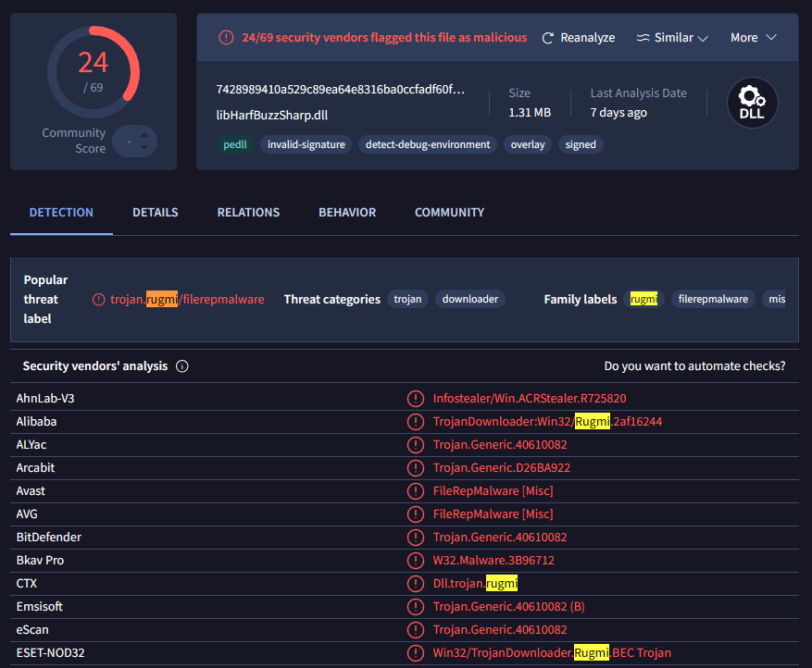
Task: Expand the Similar dropdown chevron
Action: tap(703, 38)
